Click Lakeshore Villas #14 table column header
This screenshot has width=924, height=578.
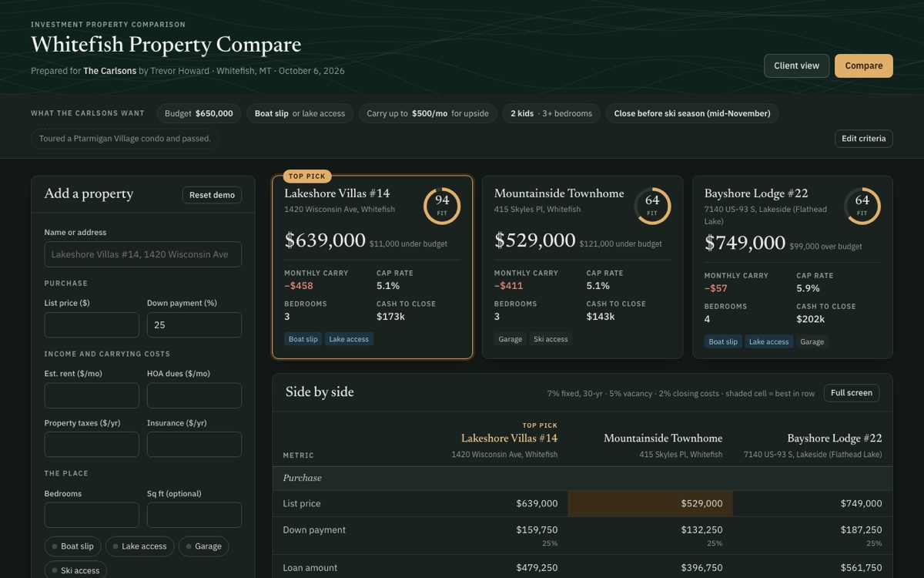[509, 439]
